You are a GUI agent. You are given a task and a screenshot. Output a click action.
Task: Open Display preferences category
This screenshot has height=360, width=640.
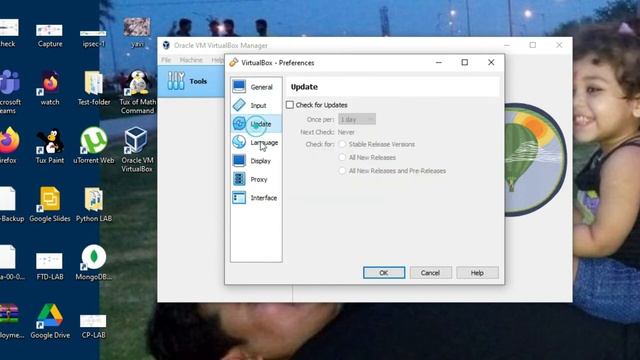point(256,161)
